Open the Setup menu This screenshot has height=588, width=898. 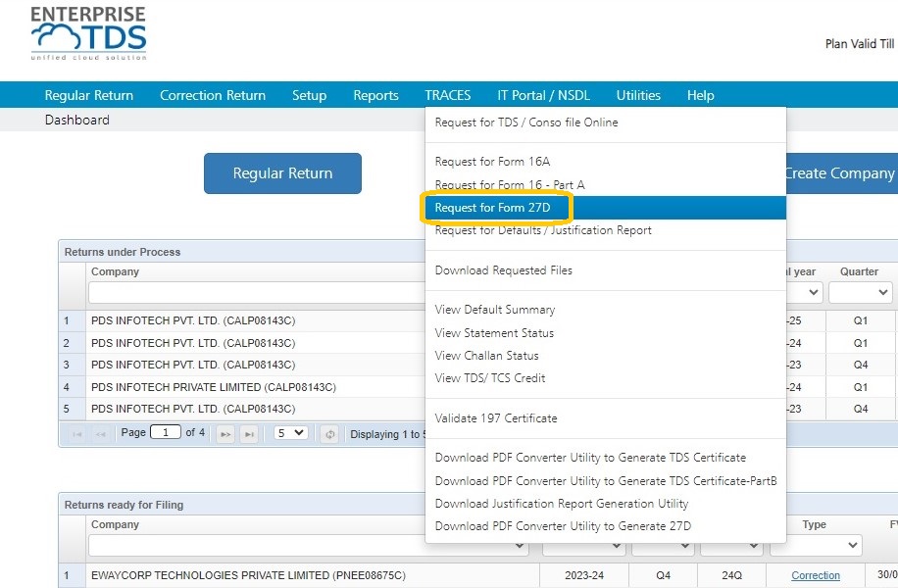click(x=309, y=95)
